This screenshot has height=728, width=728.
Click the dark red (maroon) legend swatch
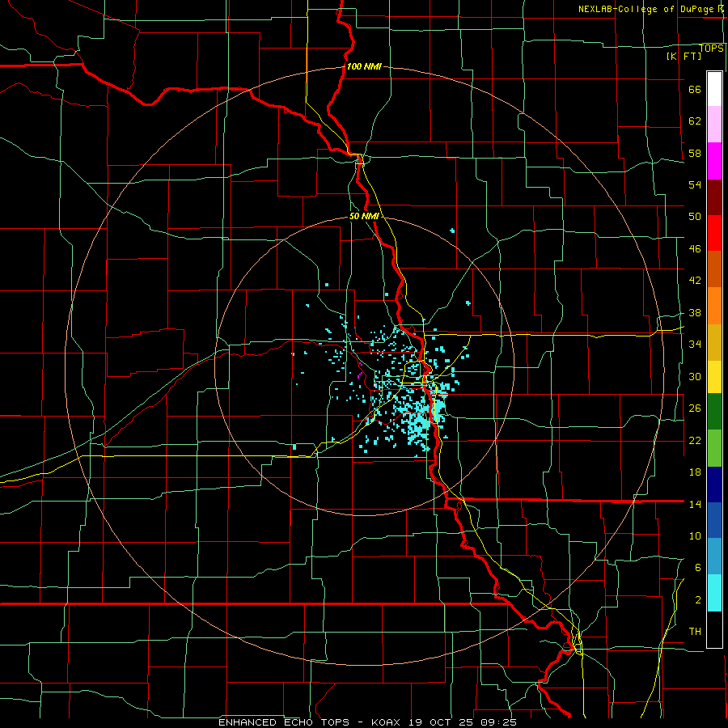714,197
